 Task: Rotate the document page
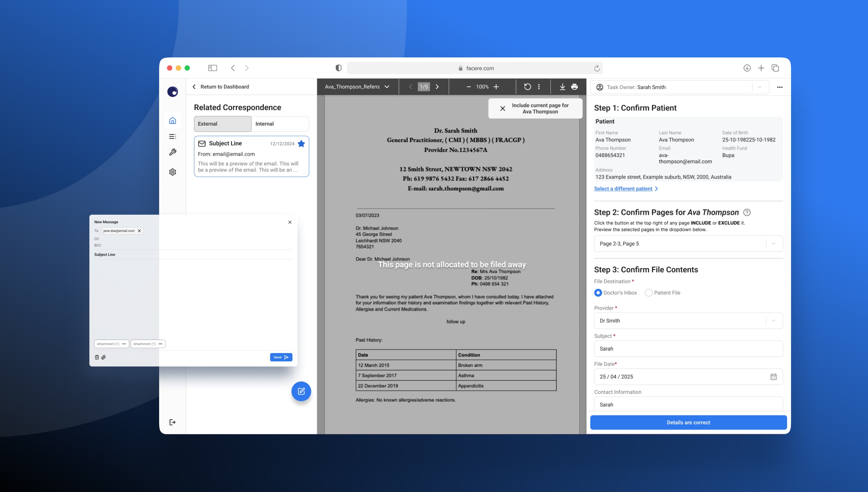(x=527, y=87)
